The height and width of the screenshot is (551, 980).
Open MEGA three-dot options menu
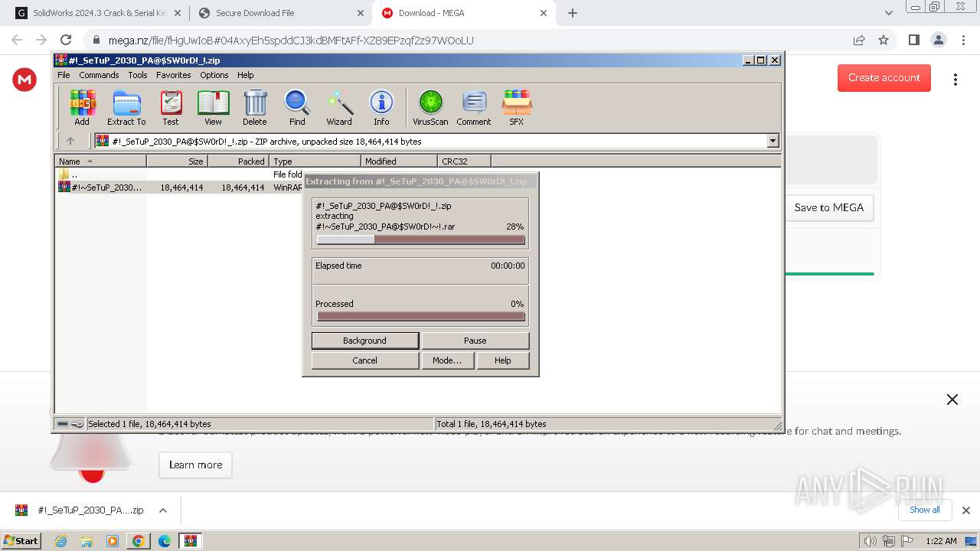click(x=955, y=80)
